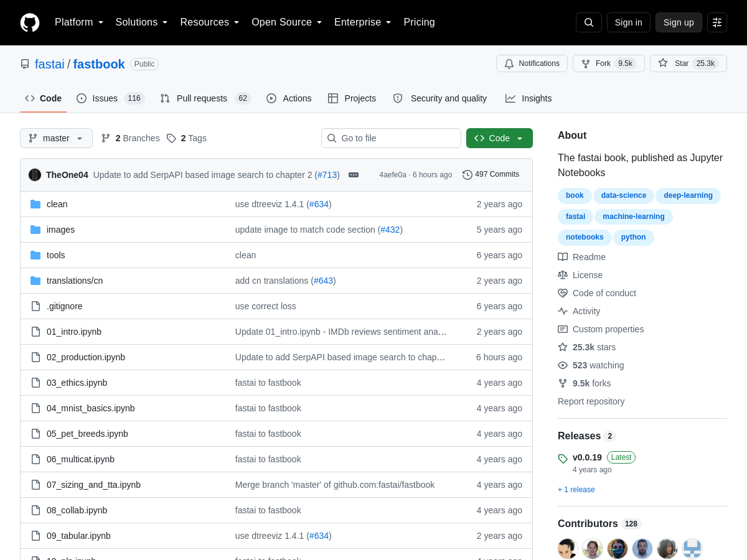Fork the fastbook repository

pyautogui.click(x=608, y=63)
